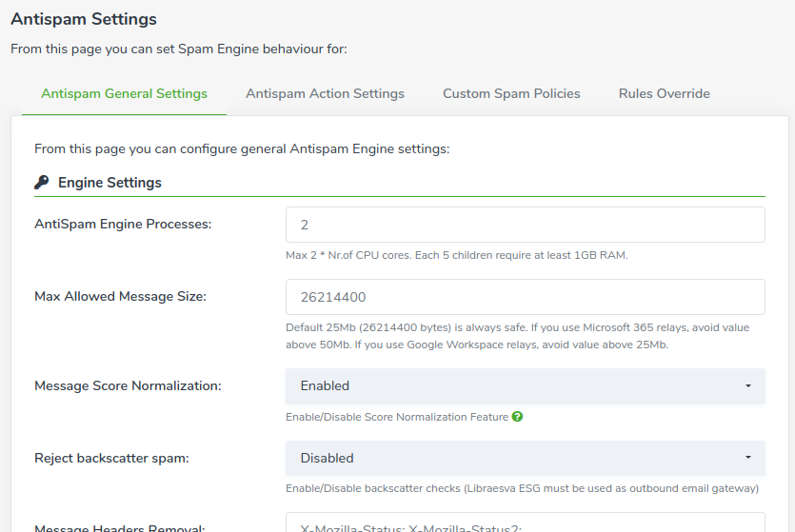This screenshot has height=532, width=795.
Task: Click into the Max Allowed Message Size field
Action: click(526, 297)
